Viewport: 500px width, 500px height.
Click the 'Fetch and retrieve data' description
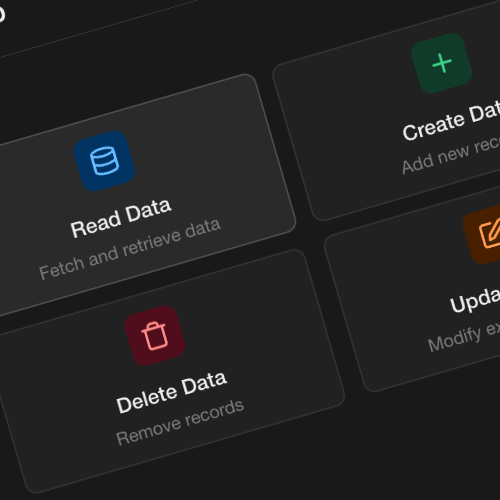tap(130, 249)
